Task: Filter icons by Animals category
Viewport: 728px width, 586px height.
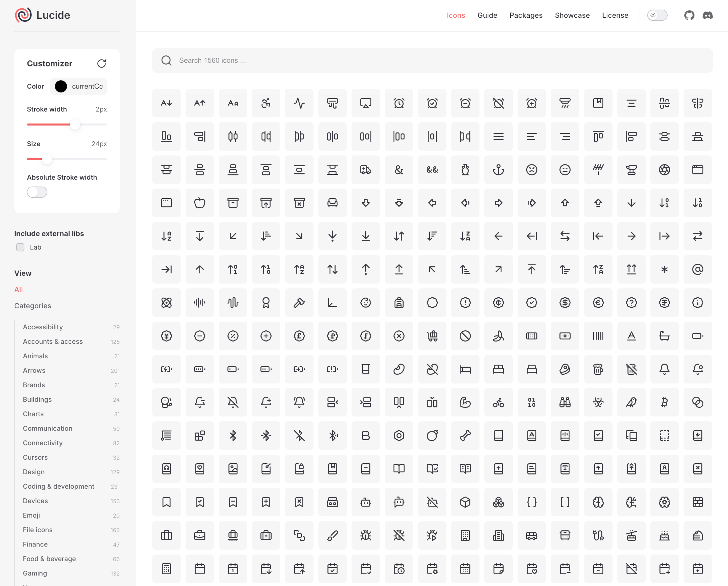Action: pyautogui.click(x=35, y=356)
